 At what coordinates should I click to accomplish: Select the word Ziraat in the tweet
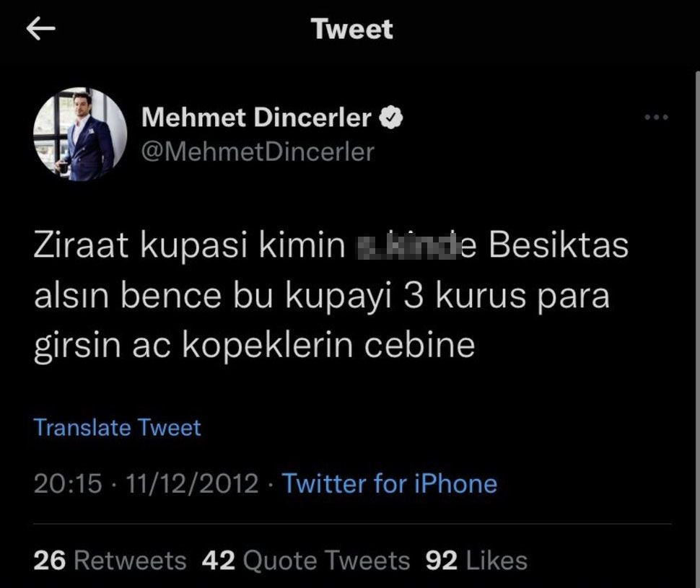click(x=79, y=245)
